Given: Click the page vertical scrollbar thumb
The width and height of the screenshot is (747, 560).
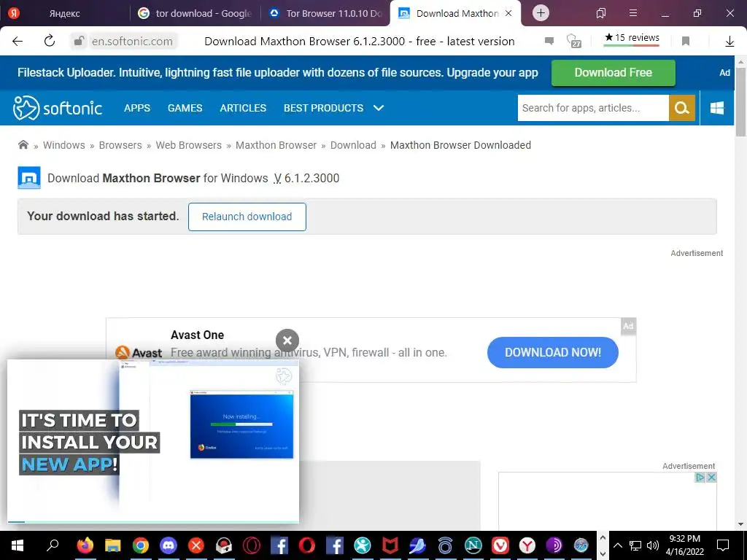Looking at the screenshot, I should [x=740, y=102].
